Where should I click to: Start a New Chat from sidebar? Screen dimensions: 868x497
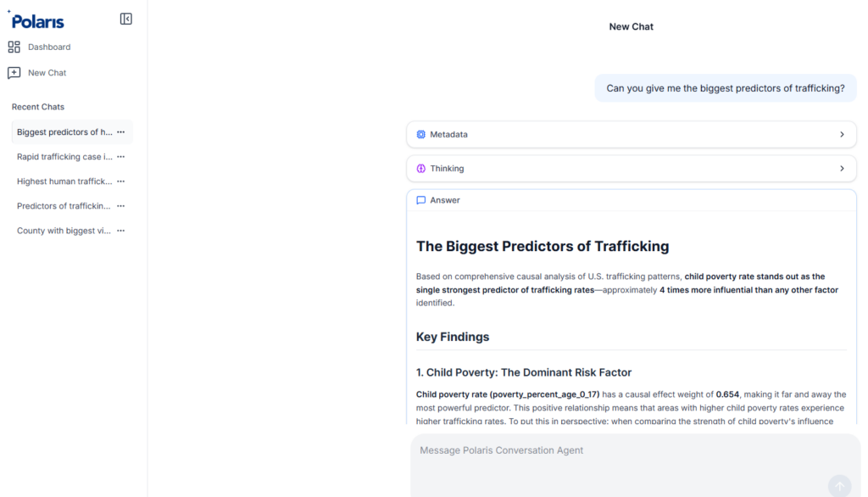click(47, 73)
